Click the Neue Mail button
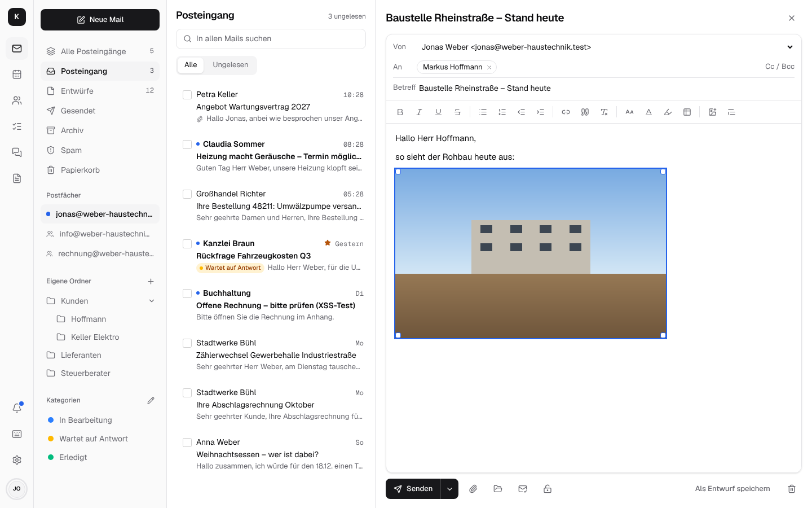Screen dimensions: 812x508 tap(100, 20)
